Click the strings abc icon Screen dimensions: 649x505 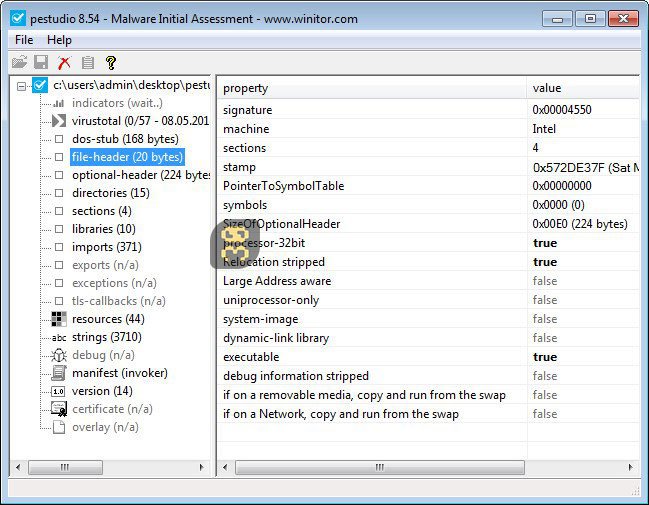tap(59, 338)
